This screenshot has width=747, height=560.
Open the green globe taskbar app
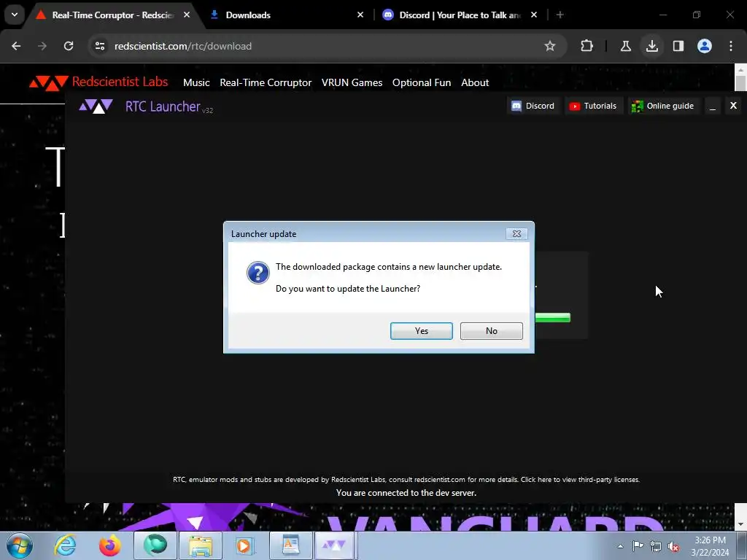click(155, 545)
